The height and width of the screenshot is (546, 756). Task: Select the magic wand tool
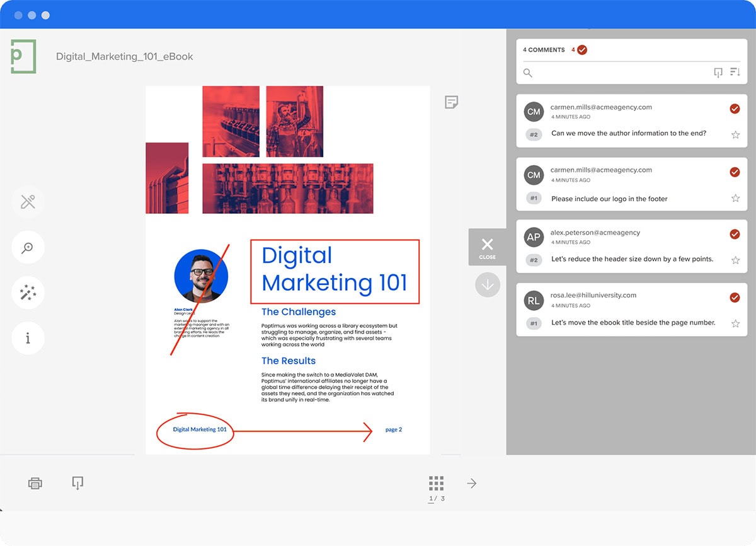(x=28, y=293)
